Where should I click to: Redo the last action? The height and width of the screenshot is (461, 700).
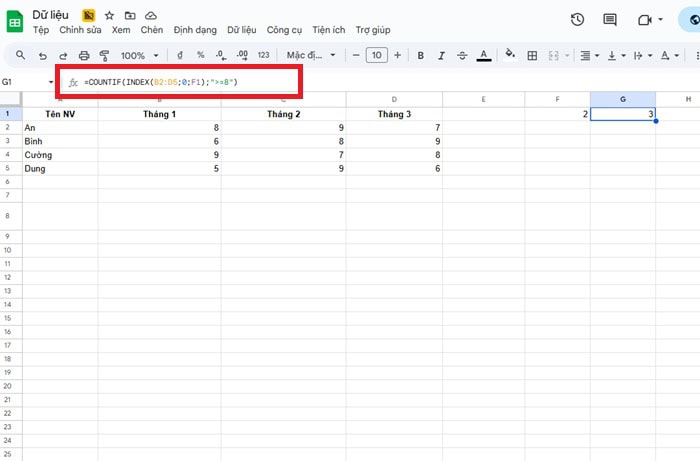pyautogui.click(x=63, y=56)
